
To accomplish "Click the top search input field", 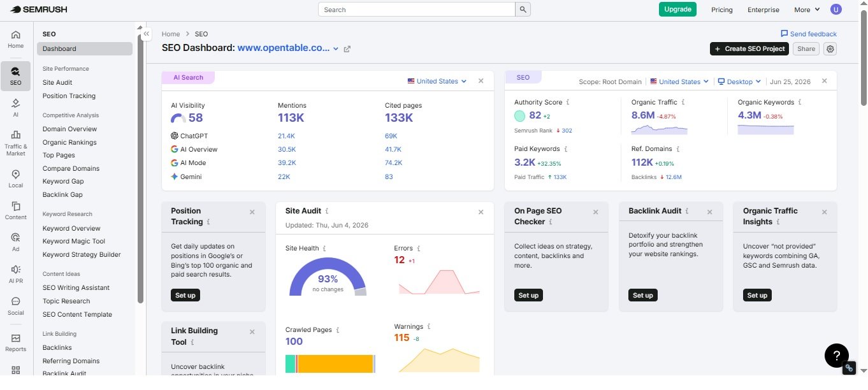I will 416,10.
